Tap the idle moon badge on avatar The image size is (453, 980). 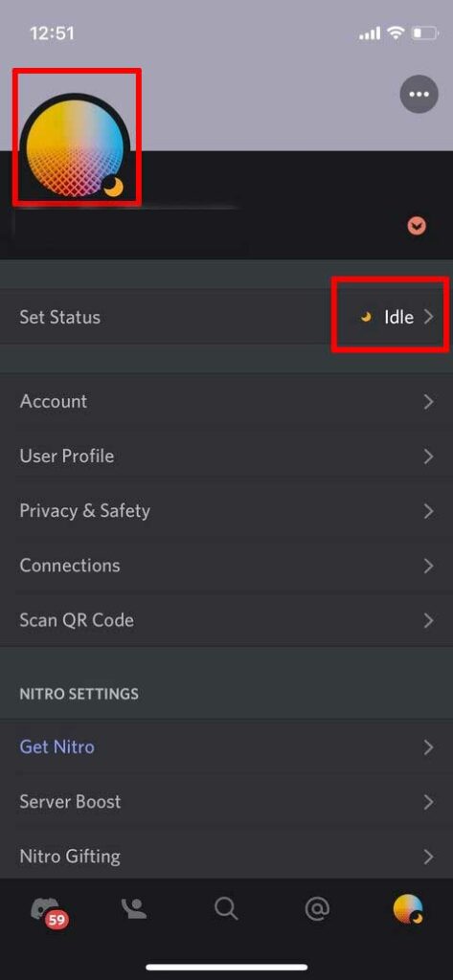tap(113, 187)
